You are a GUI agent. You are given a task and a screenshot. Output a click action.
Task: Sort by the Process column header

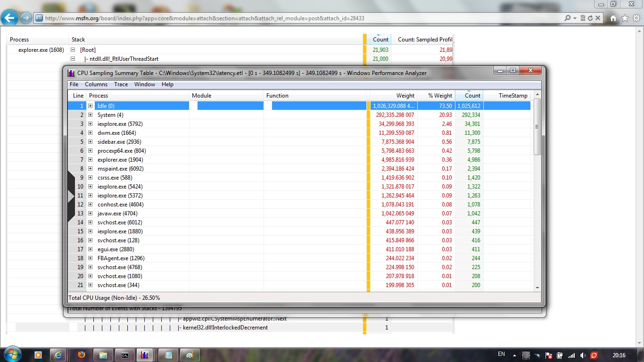click(138, 96)
